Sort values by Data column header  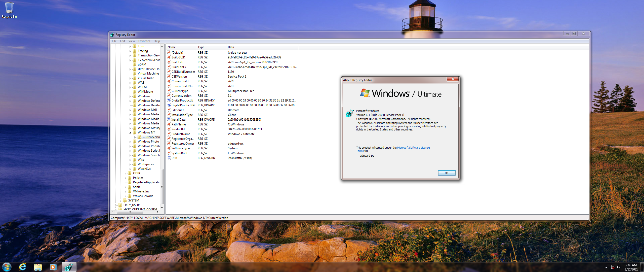click(262, 47)
